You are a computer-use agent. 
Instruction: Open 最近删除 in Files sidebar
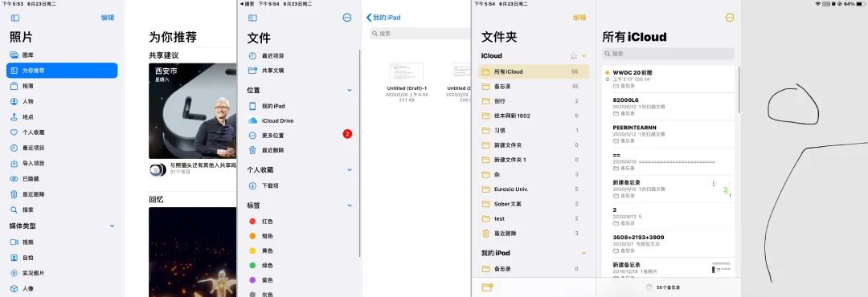click(299, 150)
